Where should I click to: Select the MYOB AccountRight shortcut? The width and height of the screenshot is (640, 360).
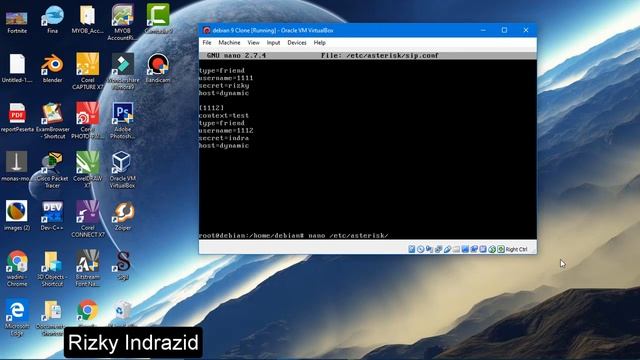[122, 23]
